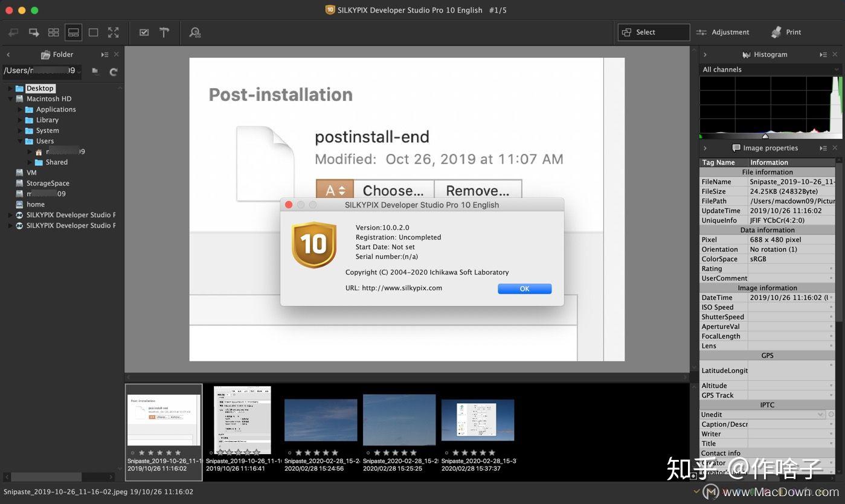Toggle the combination view mode icon
Image resolution: width=845 pixels, height=504 pixels.
pyautogui.click(x=73, y=32)
